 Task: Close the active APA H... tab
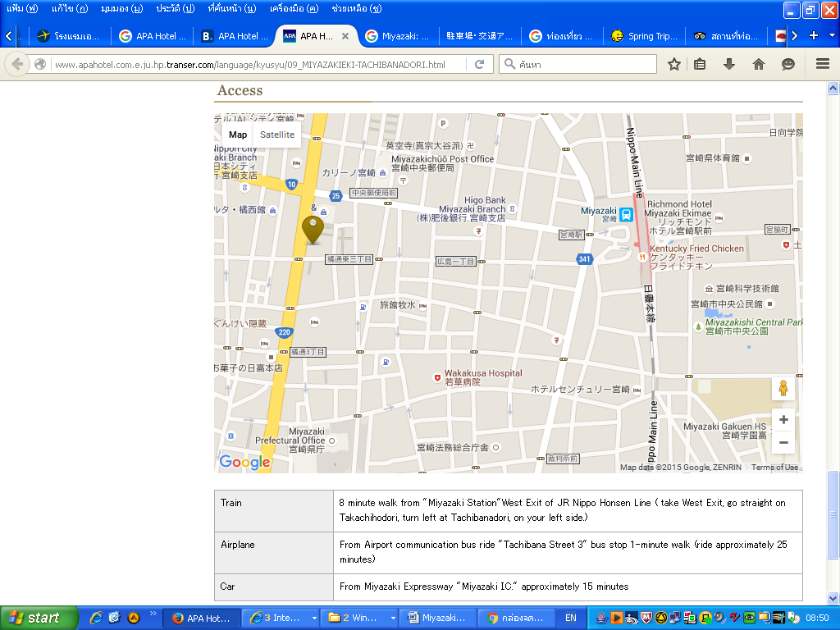pos(345,36)
